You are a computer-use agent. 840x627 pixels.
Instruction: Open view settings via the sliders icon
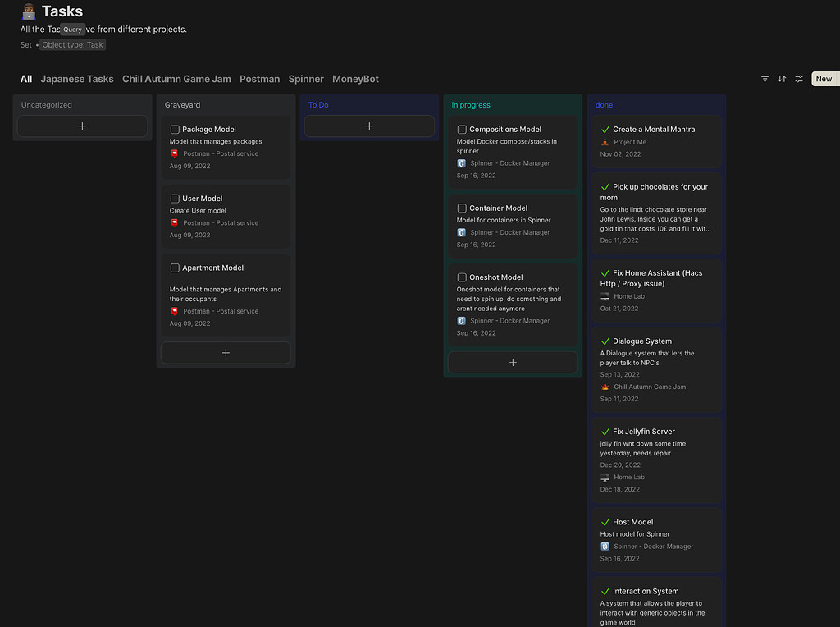click(x=799, y=78)
